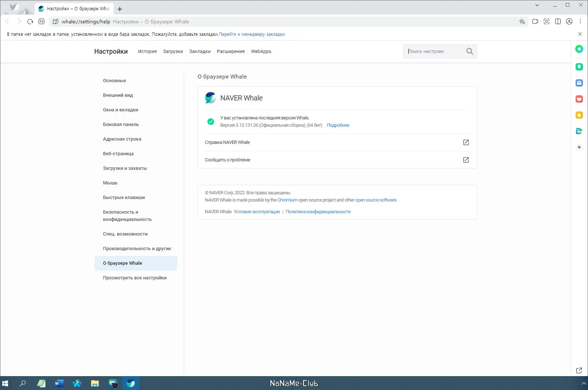Screen dimensions: 588x390
Task: Add a new sidebar app with plus button
Action: [579, 147]
